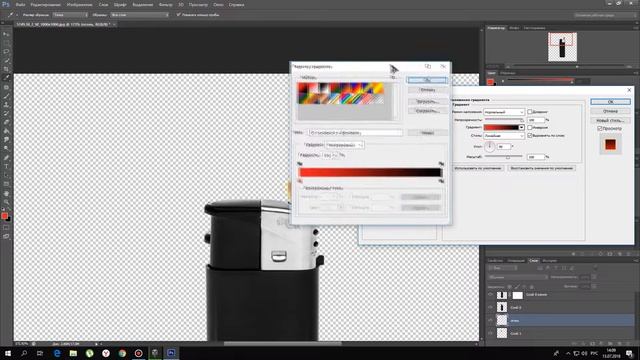Open the Изображение menu
The width and height of the screenshot is (640, 360).
pos(79,5)
